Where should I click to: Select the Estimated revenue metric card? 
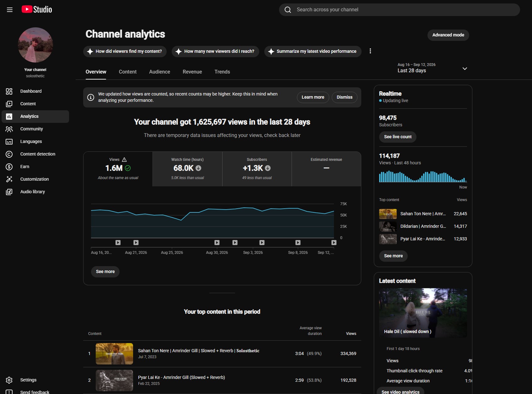[x=326, y=169]
